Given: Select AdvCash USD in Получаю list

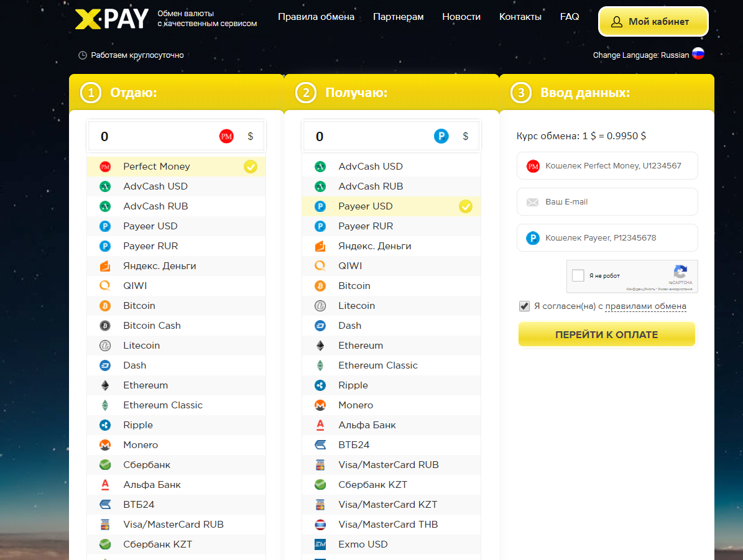Looking at the screenshot, I should tap(392, 167).
